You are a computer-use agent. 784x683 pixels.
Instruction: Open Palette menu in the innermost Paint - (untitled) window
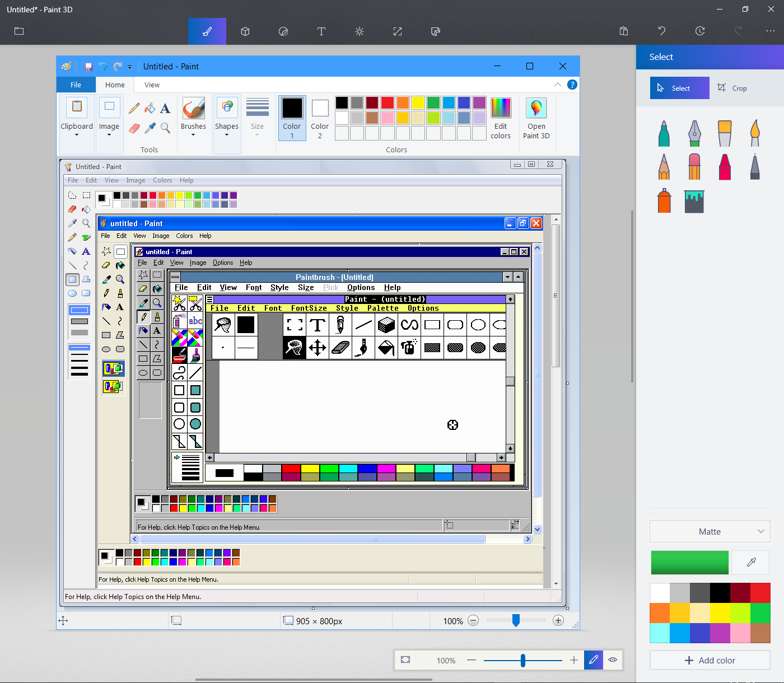pyautogui.click(x=383, y=308)
